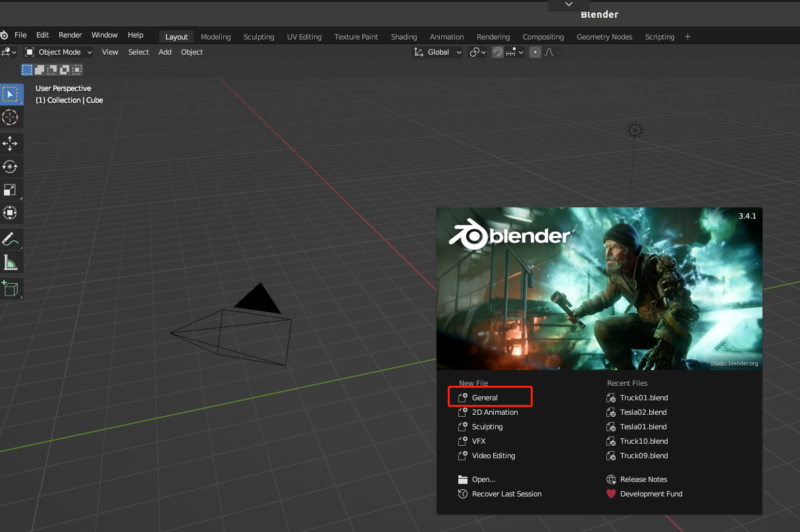Viewport: 800px width, 532px height.
Task: Open the Window menu
Action: pyautogui.click(x=105, y=35)
